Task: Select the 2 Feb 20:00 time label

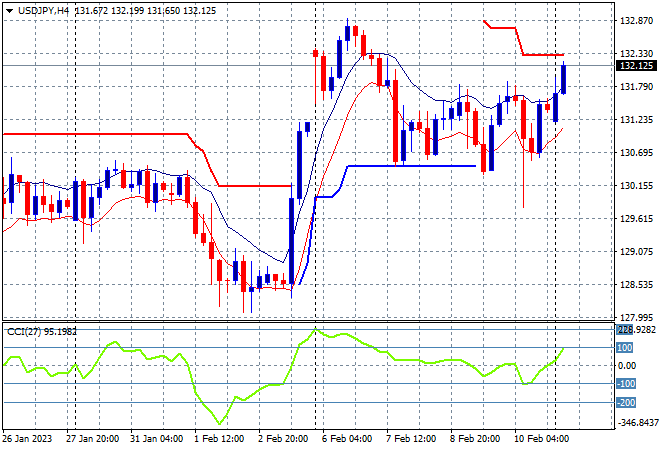Action: [x=283, y=439]
